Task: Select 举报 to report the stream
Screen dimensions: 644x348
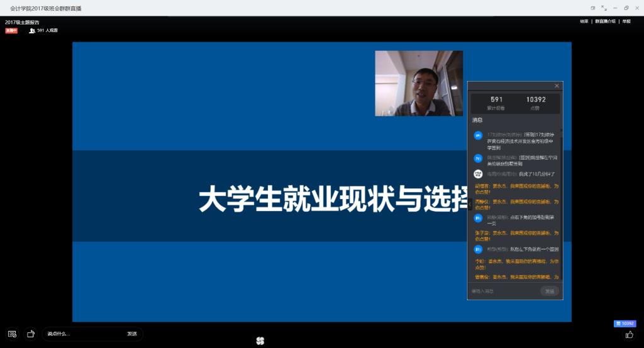Action: (x=626, y=21)
